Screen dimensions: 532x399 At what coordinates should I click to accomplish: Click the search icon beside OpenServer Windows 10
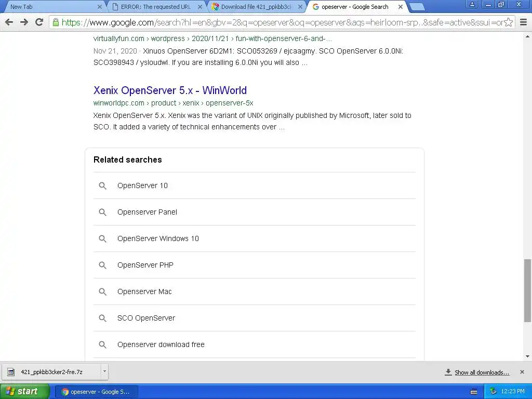click(x=102, y=238)
